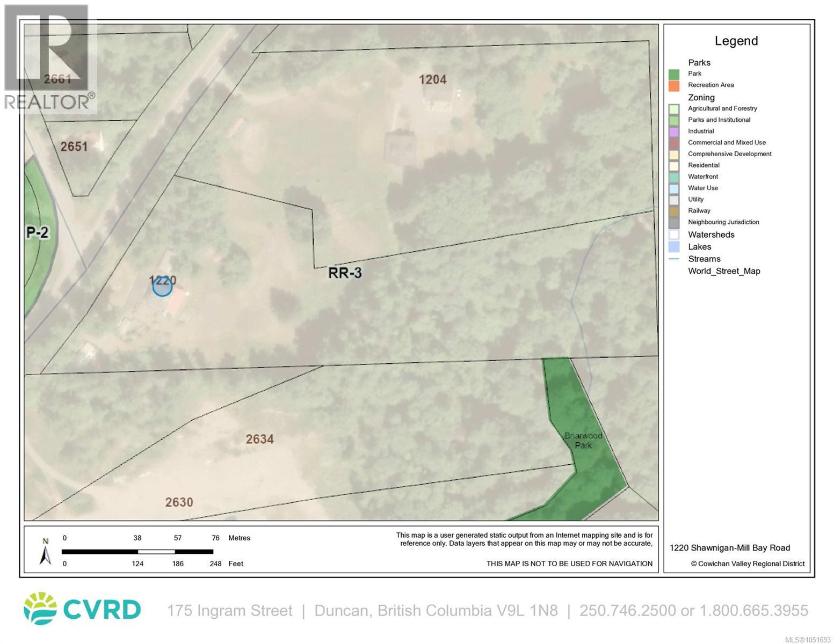Click the Cowichan Valley Regional District copyright
The image size is (834, 644).
click(x=748, y=563)
